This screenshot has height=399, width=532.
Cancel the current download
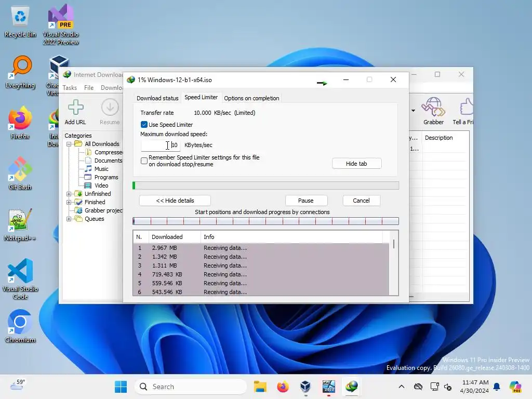361,201
